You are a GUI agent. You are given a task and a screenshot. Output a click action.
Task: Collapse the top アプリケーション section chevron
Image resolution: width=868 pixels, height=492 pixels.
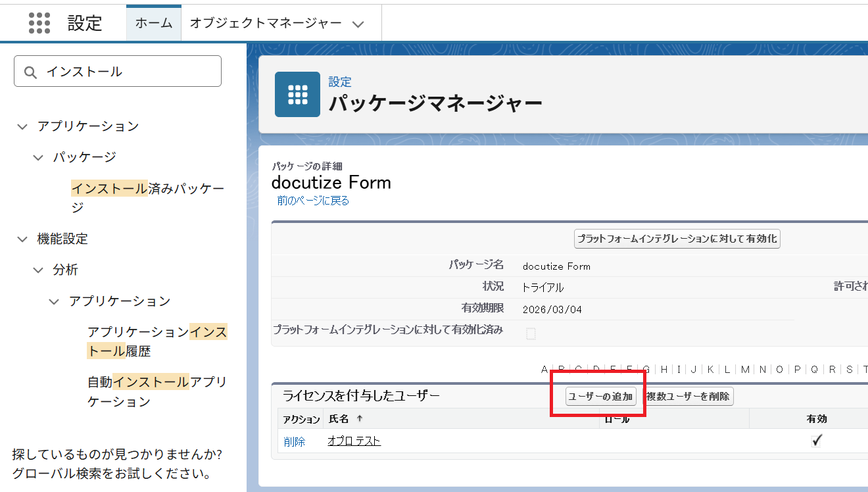[22, 126]
